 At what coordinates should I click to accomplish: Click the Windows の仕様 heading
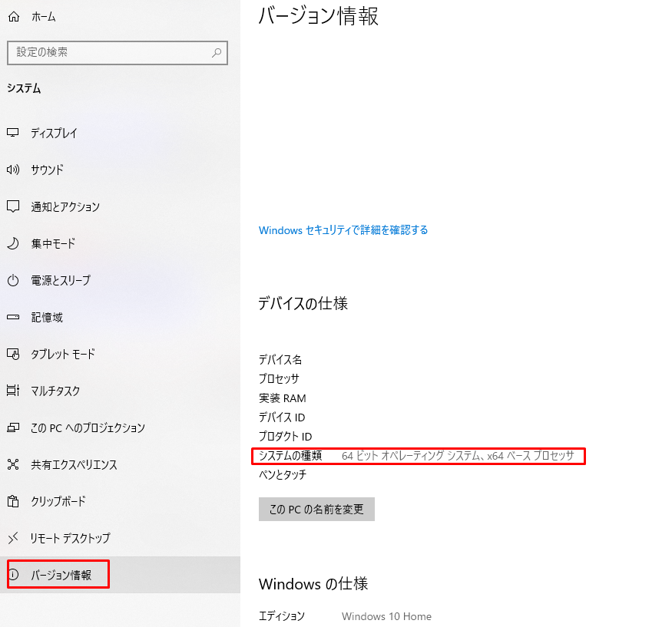[x=313, y=584]
